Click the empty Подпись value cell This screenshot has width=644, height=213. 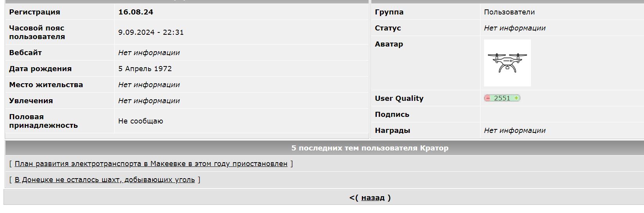click(562, 115)
